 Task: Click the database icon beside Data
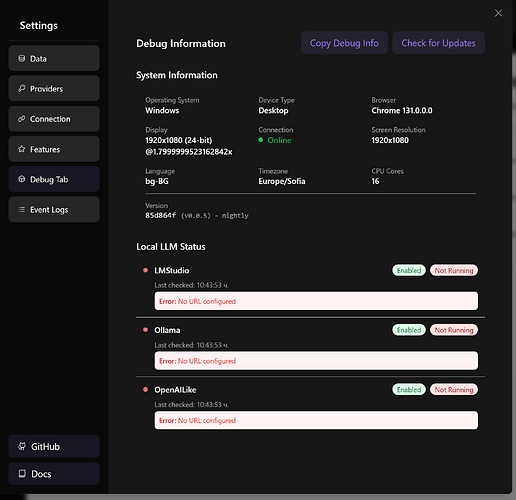click(22, 59)
